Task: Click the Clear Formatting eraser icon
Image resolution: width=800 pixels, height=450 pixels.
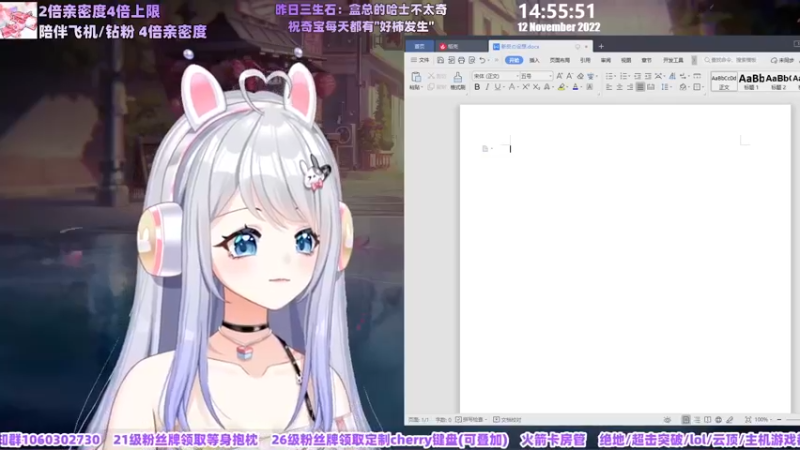Action: click(580, 76)
